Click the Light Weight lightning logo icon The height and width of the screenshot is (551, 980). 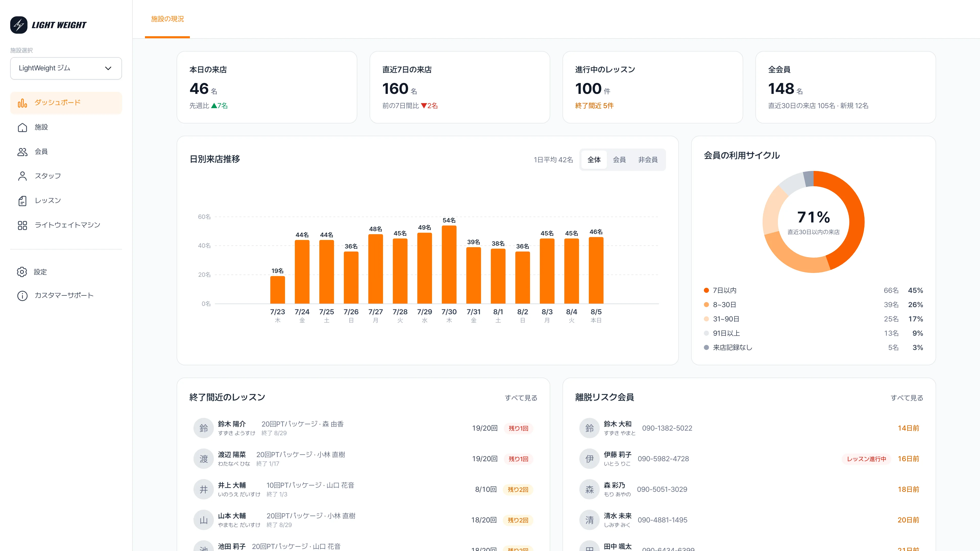click(19, 25)
